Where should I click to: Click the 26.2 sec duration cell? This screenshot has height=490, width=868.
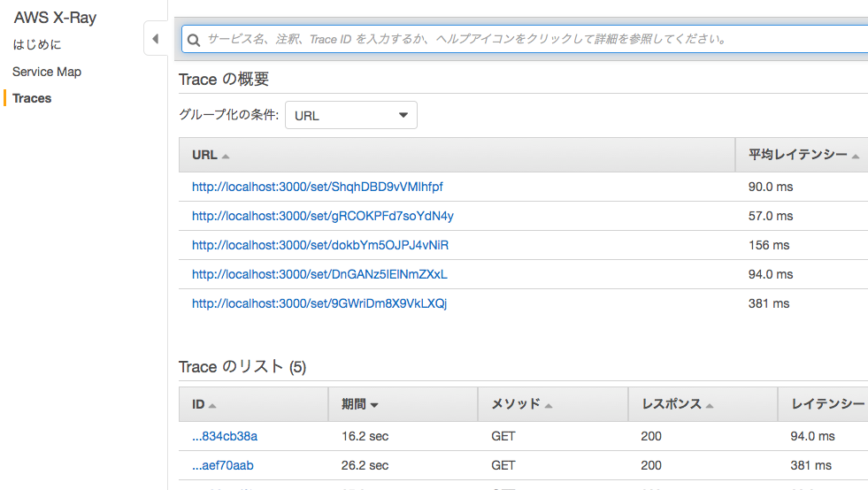[x=365, y=465]
